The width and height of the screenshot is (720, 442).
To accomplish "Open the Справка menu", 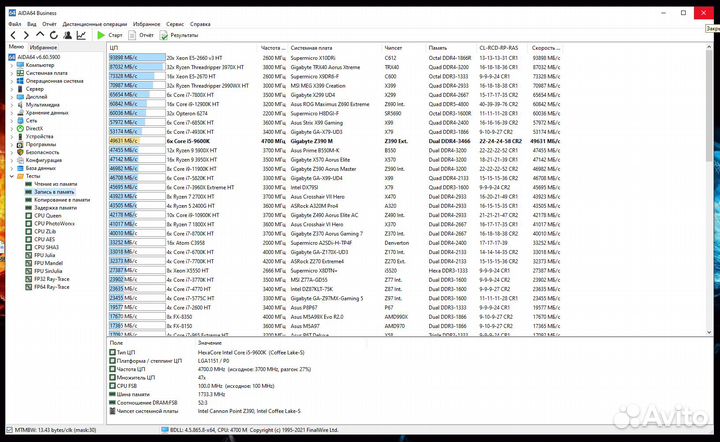I will click(x=200, y=24).
